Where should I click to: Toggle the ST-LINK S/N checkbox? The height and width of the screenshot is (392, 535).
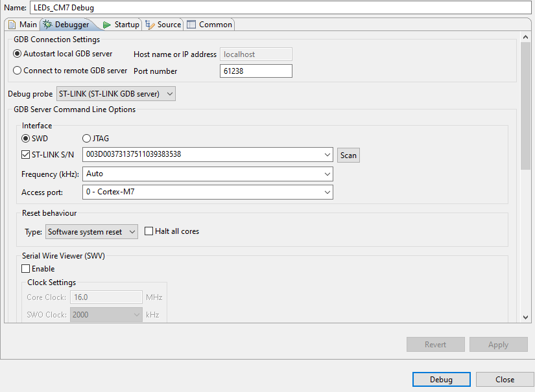[x=27, y=155]
